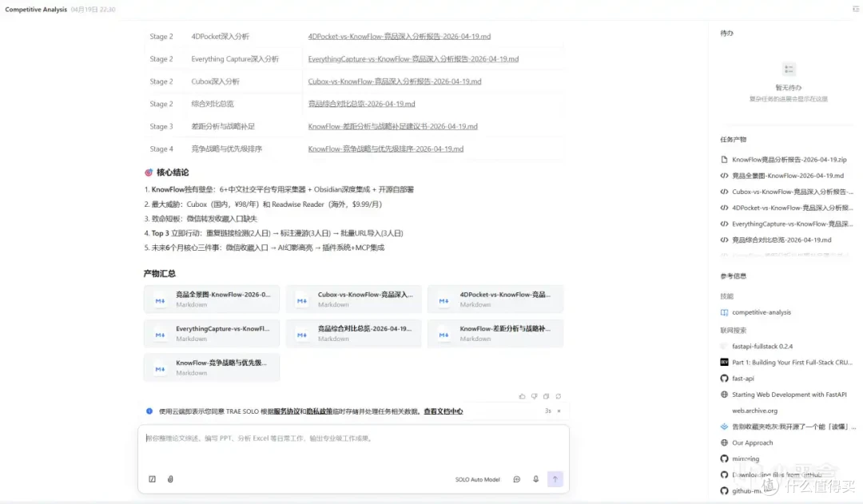This screenshot has height=504, width=863.
Task: Open 竞品全景图-KnowFlow Markdown card
Action: [211, 300]
